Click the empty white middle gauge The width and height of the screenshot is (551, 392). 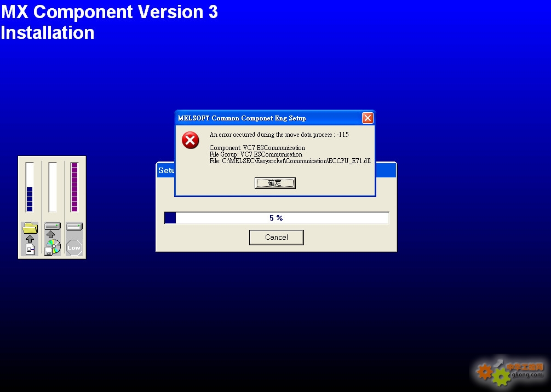coord(53,187)
